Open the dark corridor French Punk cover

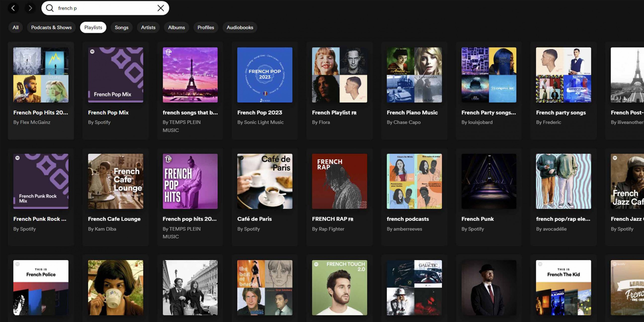pos(489,181)
